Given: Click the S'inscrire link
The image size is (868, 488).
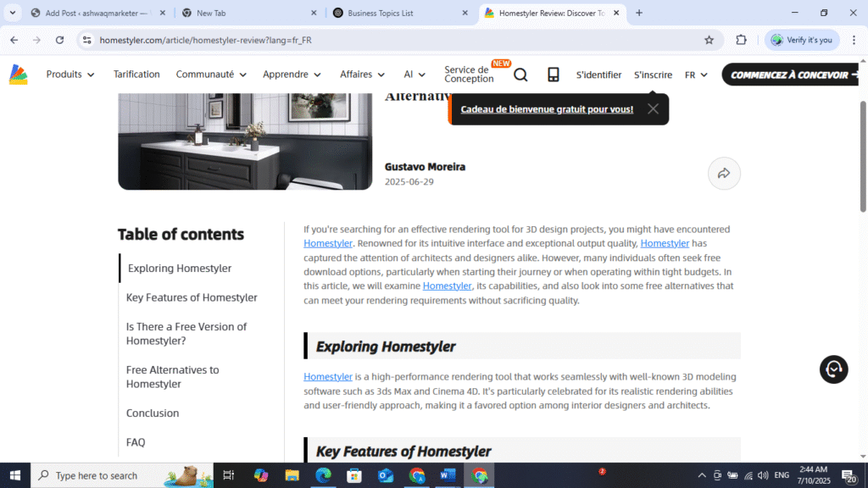Looking at the screenshot, I should pos(653,75).
